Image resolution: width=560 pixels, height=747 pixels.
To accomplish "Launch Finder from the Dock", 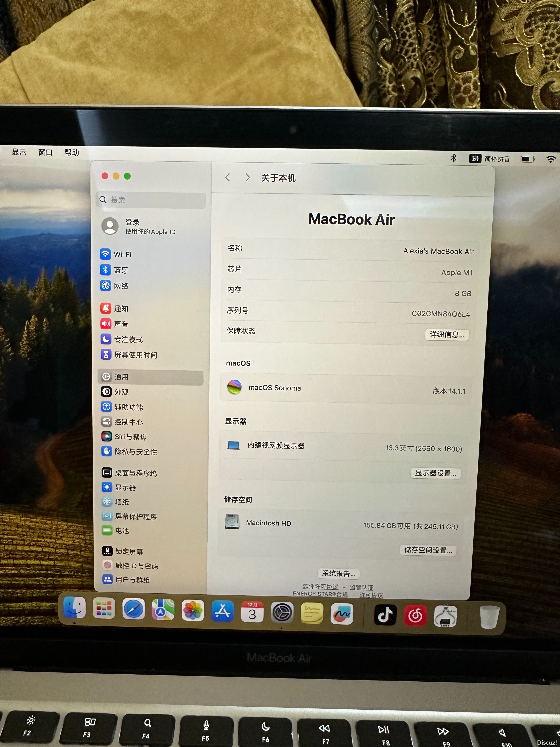I will (x=75, y=607).
